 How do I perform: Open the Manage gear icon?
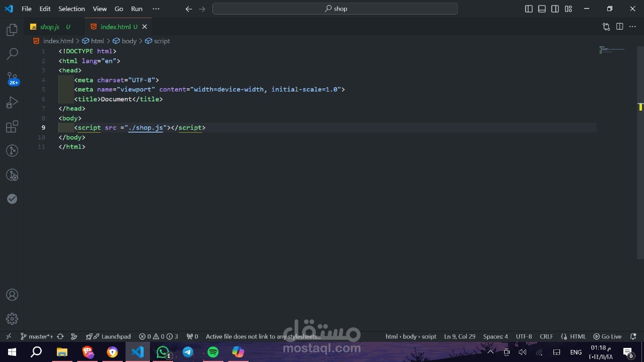(12, 319)
